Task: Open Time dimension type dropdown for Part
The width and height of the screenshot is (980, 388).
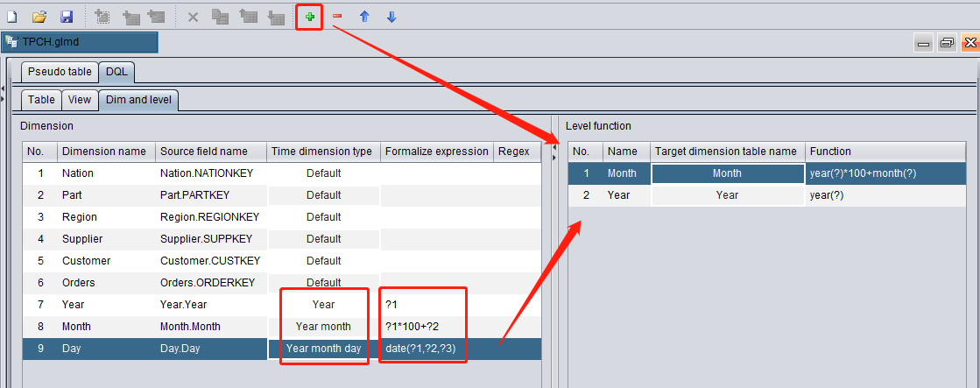Action: point(324,195)
